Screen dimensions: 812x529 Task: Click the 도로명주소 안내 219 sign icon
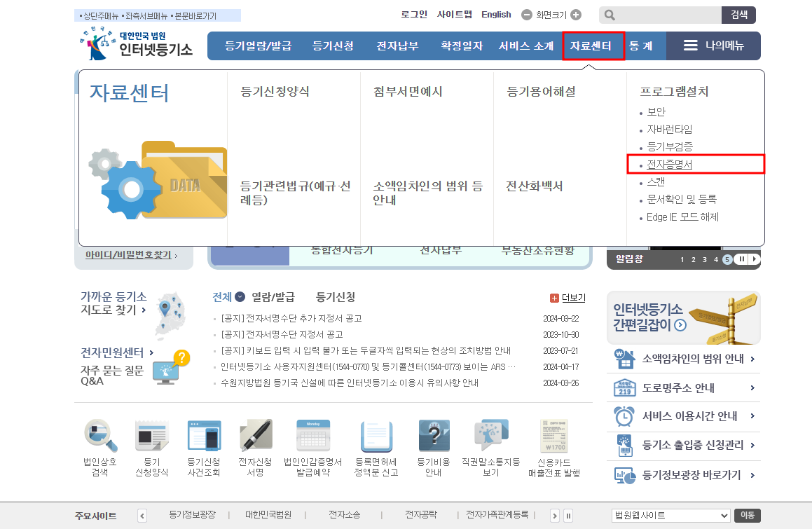pos(624,387)
